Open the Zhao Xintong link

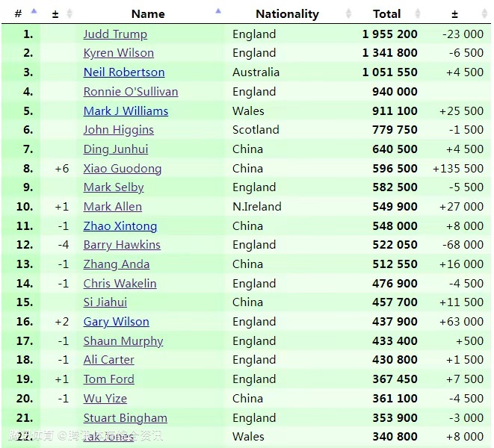(x=120, y=225)
